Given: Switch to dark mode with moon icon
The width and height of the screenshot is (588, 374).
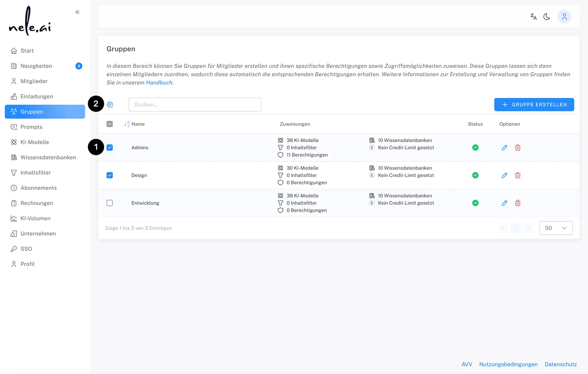Looking at the screenshot, I should (547, 17).
